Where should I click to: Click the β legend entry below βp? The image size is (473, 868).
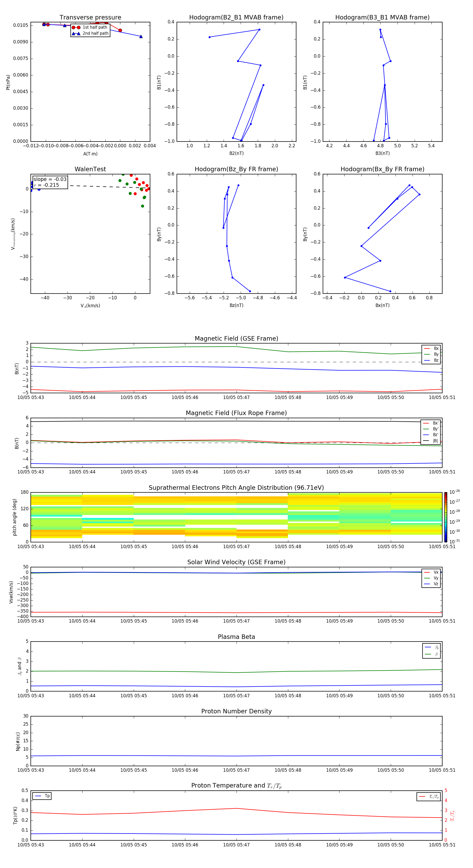pyautogui.click(x=431, y=654)
